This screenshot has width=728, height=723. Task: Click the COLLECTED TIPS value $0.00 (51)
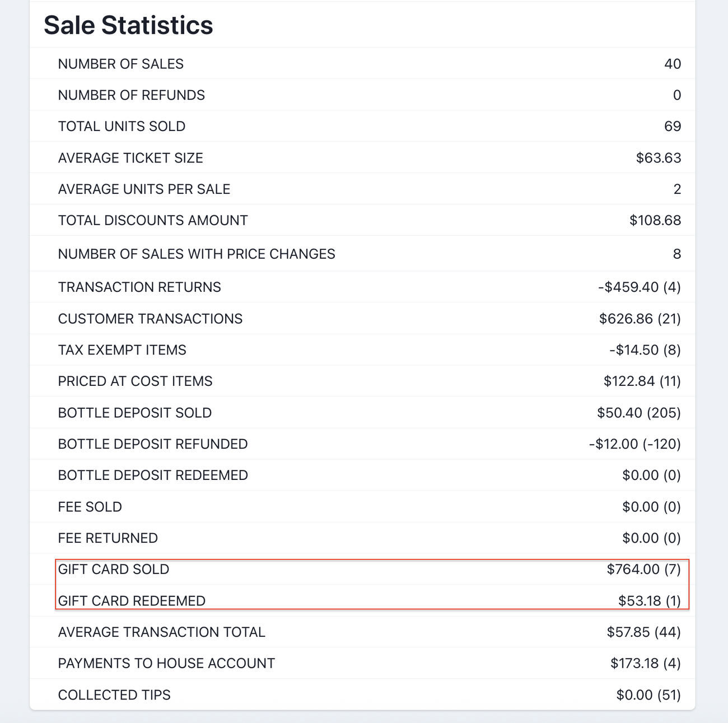648,695
